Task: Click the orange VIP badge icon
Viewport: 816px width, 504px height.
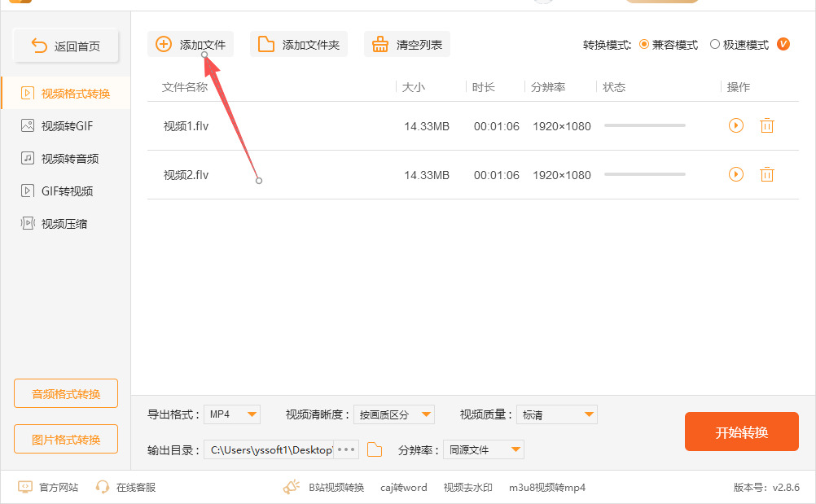Action: click(x=783, y=44)
